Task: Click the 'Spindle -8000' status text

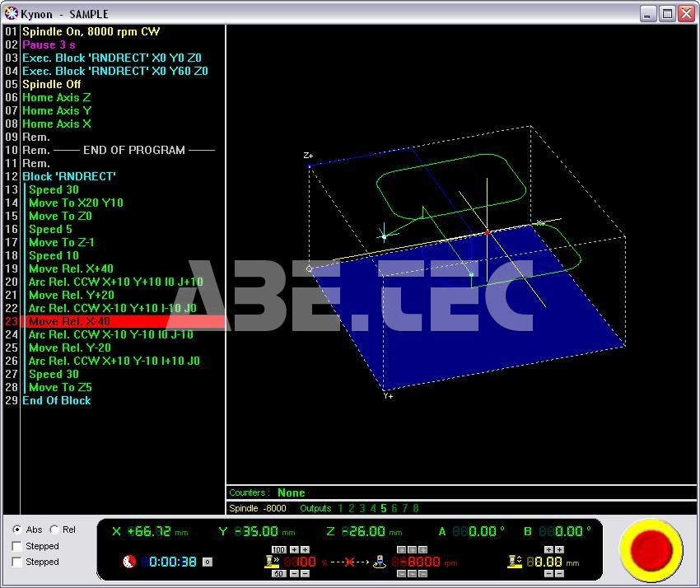Action: tap(258, 508)
